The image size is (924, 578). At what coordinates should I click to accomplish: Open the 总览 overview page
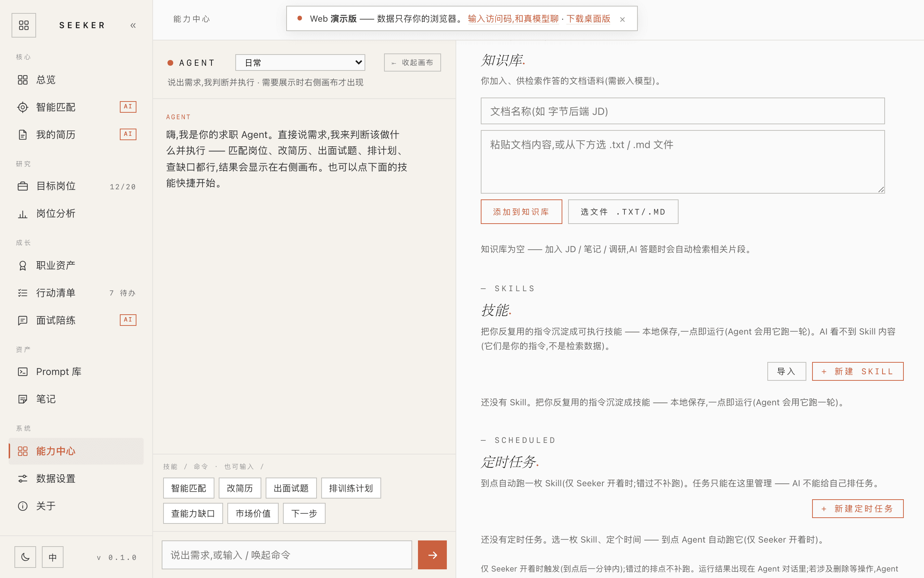(x=76, y=79)
